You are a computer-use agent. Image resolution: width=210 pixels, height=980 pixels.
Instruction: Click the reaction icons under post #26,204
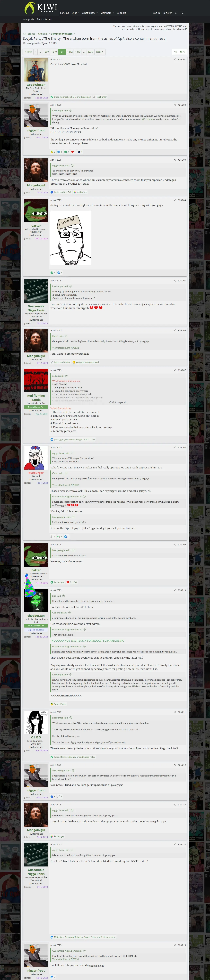[56, 273]
